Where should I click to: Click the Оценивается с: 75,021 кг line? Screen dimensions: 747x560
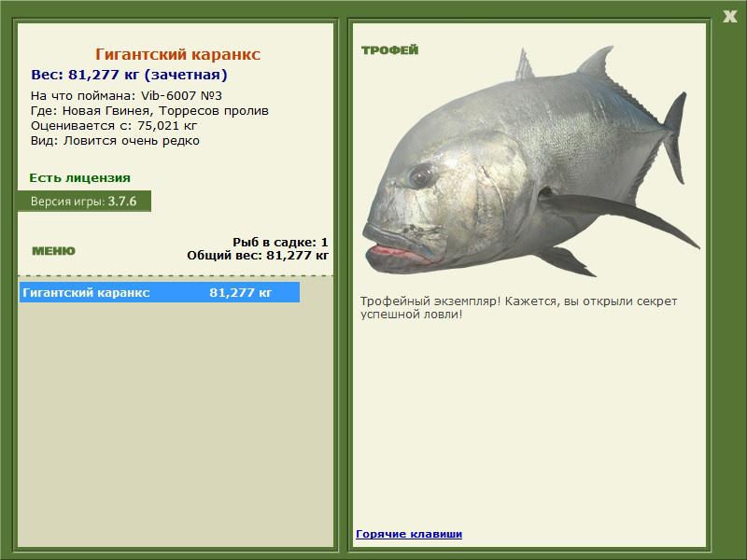(114, 125)
